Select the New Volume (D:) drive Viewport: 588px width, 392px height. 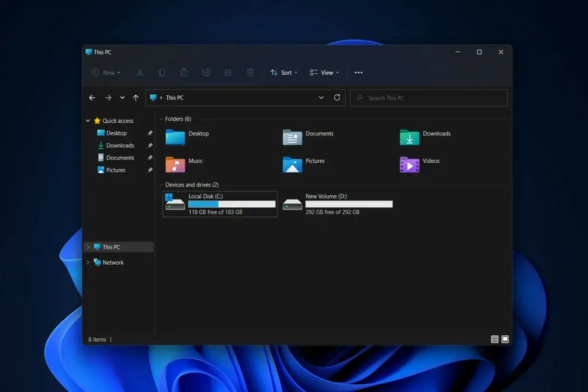(338, 204)
